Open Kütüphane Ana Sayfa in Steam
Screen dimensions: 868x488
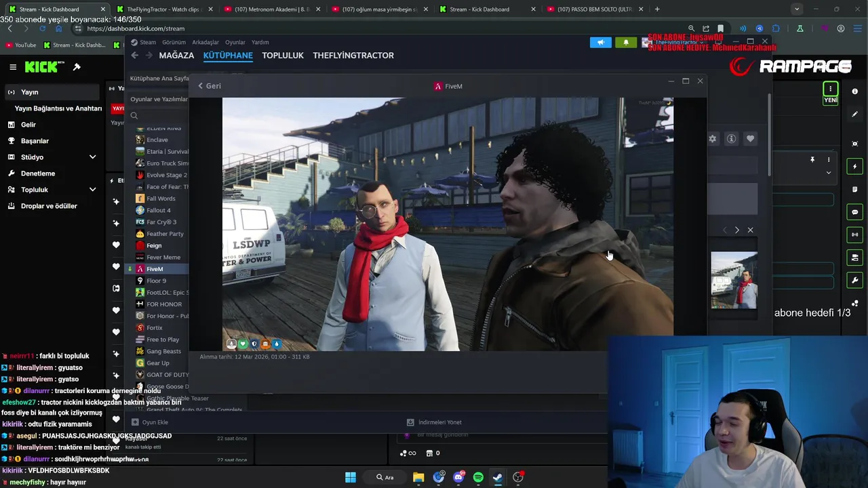tap(159, 78)
